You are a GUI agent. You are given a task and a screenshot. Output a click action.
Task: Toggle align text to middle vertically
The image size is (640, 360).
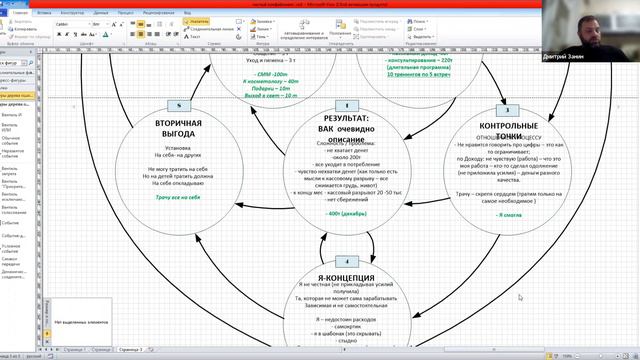140,24
